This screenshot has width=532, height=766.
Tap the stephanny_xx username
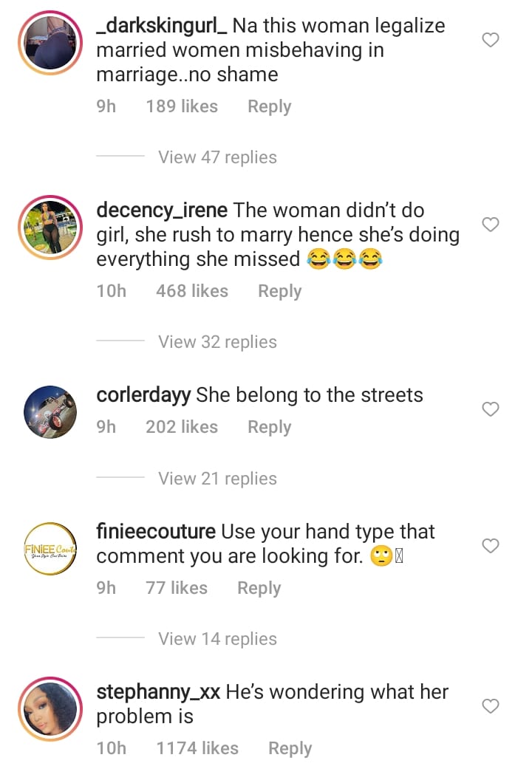(x=158, y=693)
